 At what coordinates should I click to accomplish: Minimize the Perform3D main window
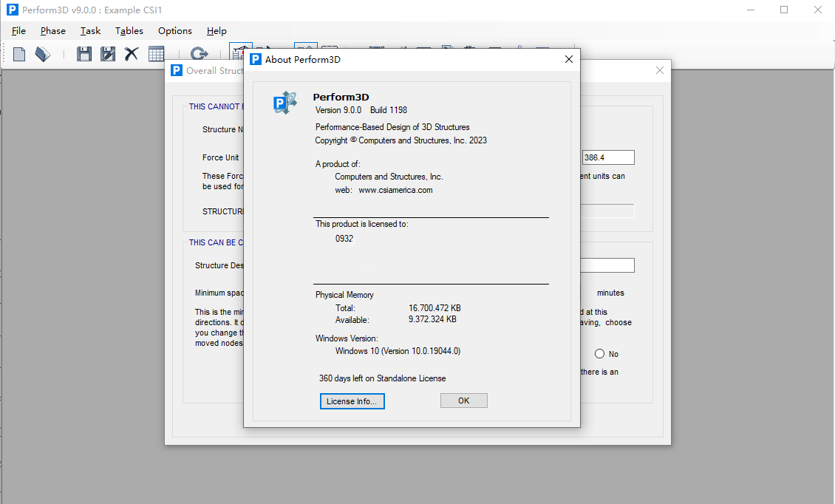click(x=751, y=10)
